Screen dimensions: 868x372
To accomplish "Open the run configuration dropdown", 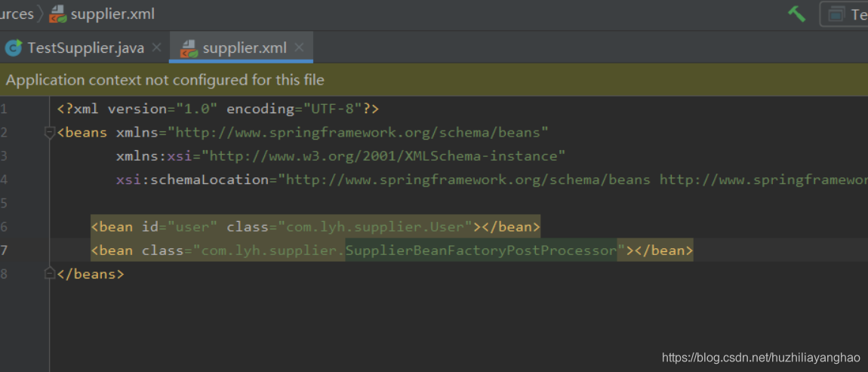I will coord(844,14).
